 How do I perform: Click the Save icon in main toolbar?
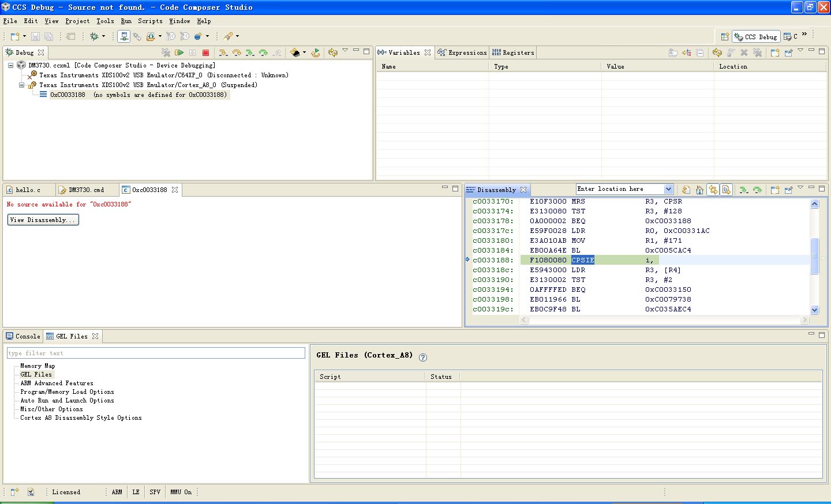click(35, 36)
